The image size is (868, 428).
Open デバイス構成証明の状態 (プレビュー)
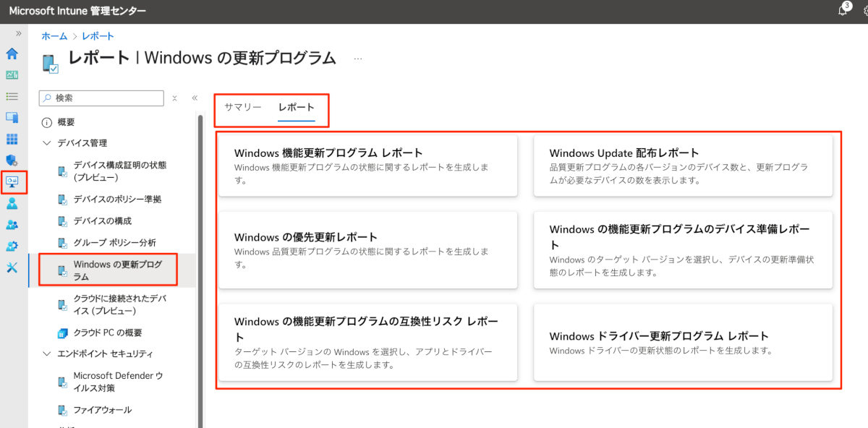[x=120, y=171]
